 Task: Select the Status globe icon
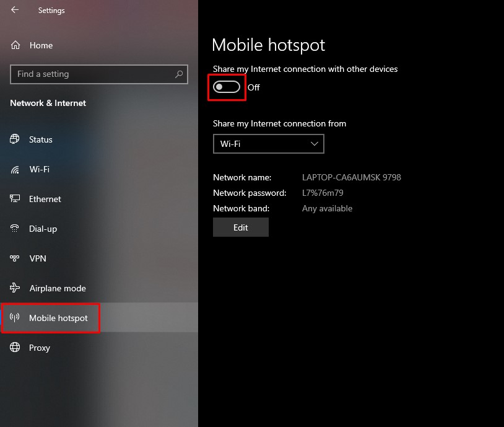pyautogui.click(x=14, y=139)
